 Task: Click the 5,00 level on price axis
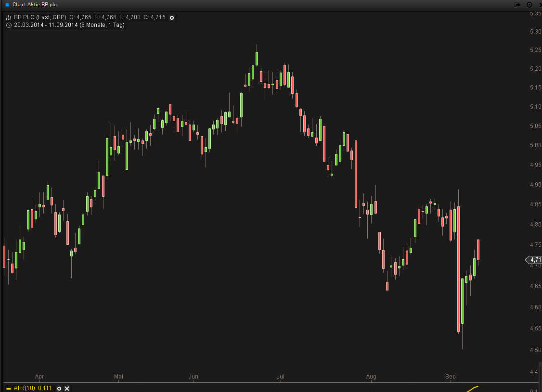(x=534, y=145)
